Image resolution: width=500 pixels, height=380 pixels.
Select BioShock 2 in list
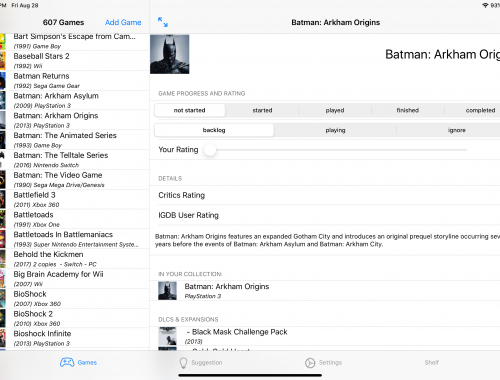(74, 318)
